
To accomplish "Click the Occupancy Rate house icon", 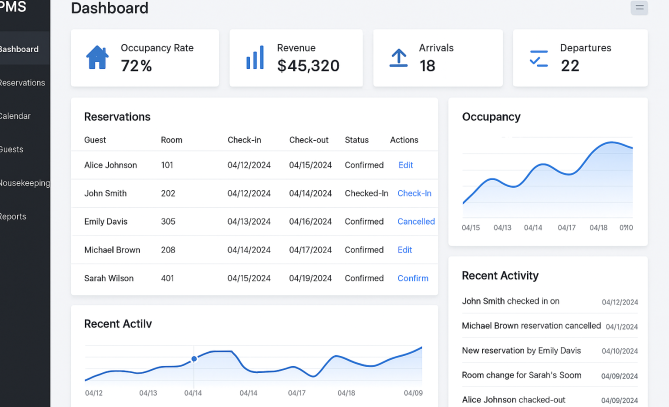I will (x=97, y=57).
